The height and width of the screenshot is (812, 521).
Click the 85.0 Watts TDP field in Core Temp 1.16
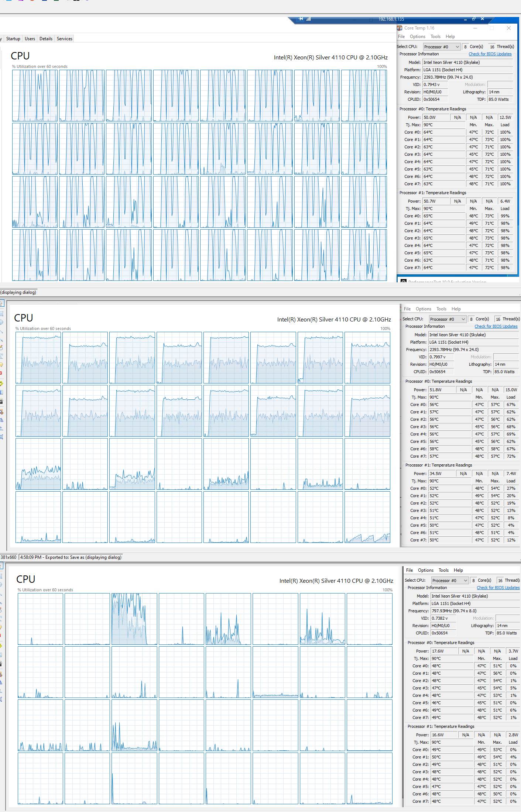coord(500,99)
